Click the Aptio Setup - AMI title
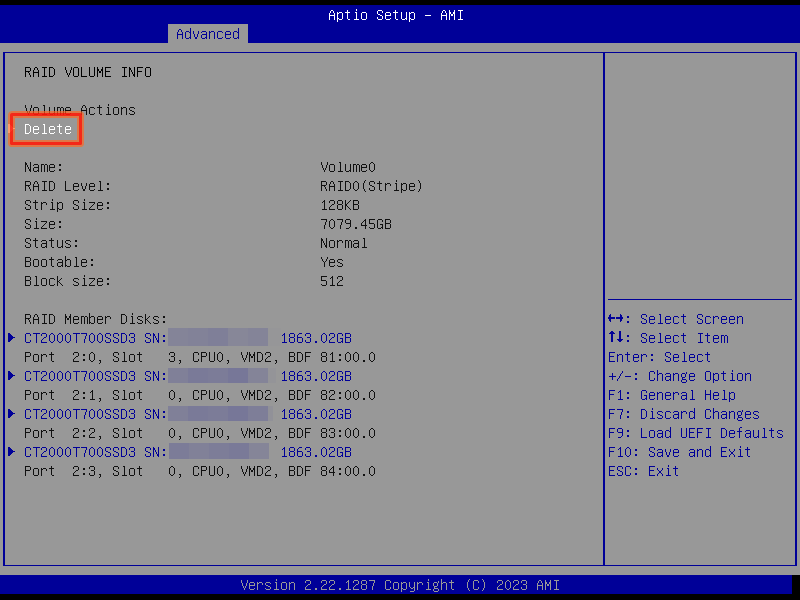 click(x=396, y=15)
